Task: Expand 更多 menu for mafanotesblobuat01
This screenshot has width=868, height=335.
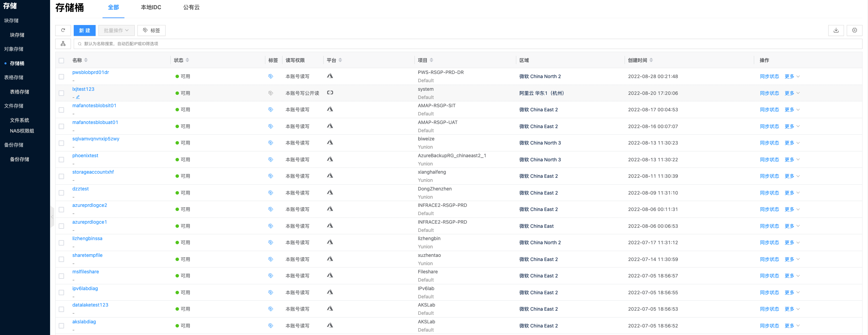Action: [x=792, y=126]
